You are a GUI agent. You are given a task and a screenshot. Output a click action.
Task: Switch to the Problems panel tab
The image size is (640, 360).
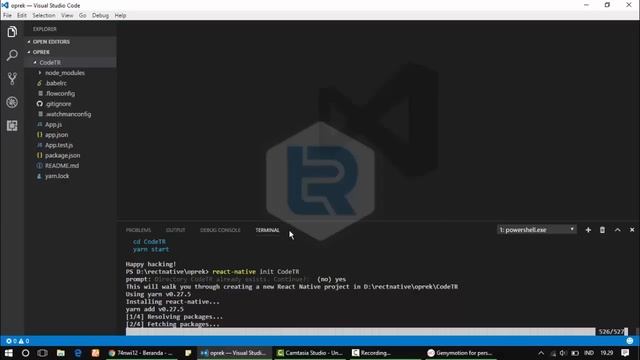(x=138, y=230)
